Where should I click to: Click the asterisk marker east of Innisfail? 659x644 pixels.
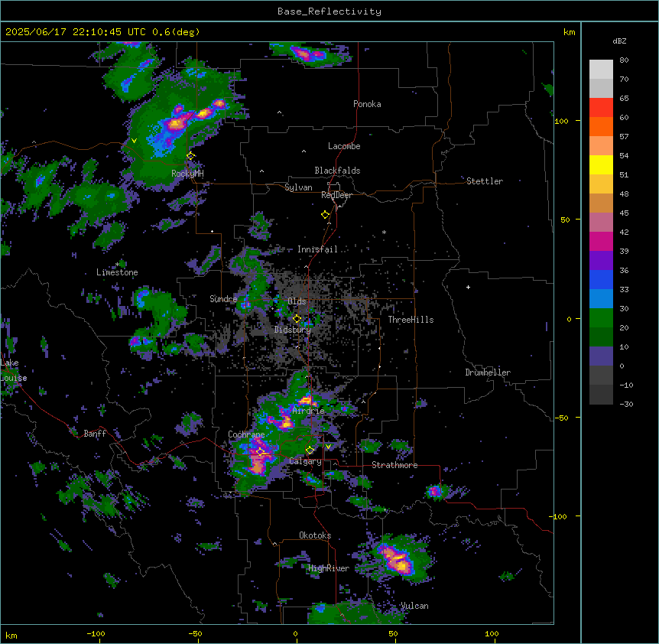[384, 232]
